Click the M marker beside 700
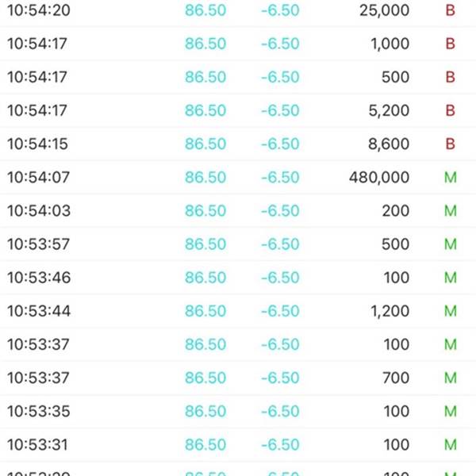Screen dimensions: 476x476 [451, 378]
